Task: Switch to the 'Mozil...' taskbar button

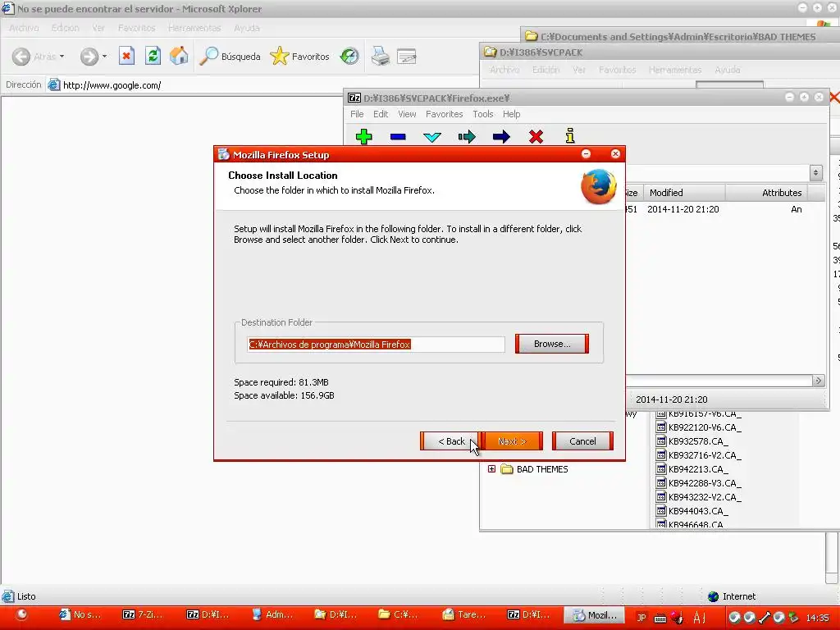Action: (x=596, y=615)
